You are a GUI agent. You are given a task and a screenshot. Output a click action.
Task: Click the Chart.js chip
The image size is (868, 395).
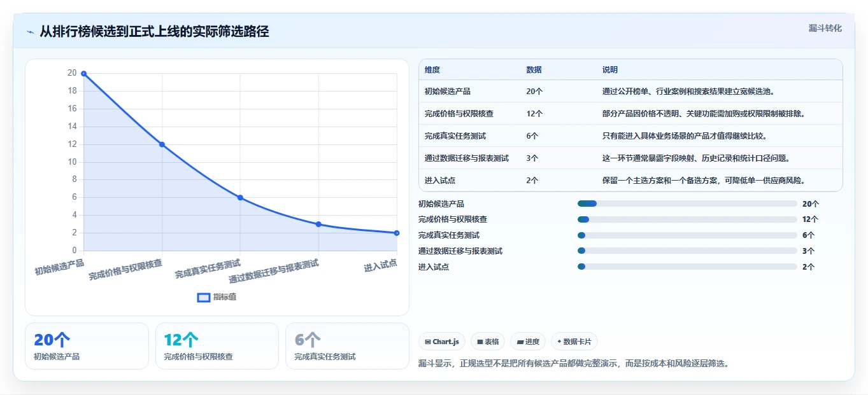tap(442, 342)
